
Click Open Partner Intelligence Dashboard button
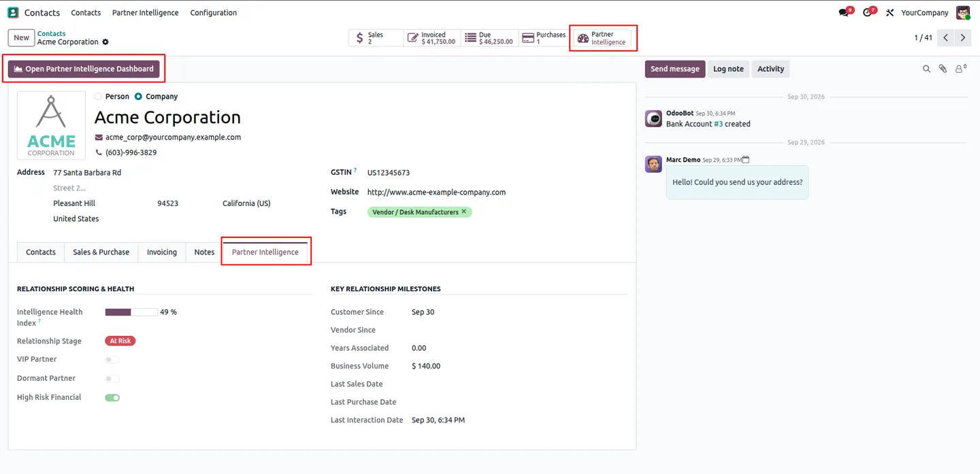[x=84, y=69]
